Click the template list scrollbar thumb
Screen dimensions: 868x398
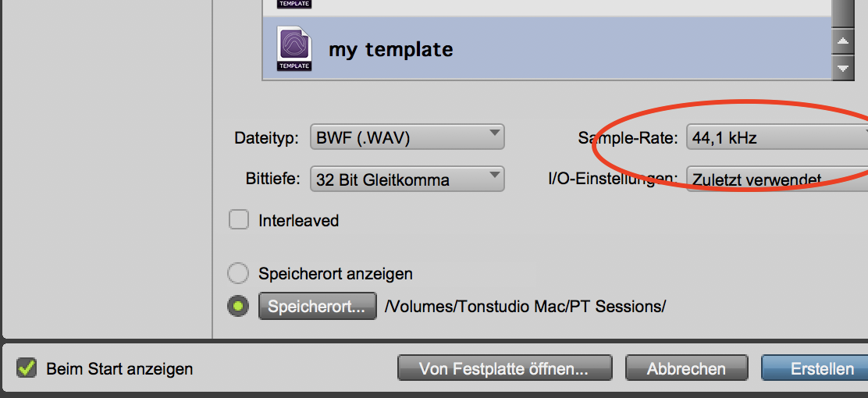[841, 12]
